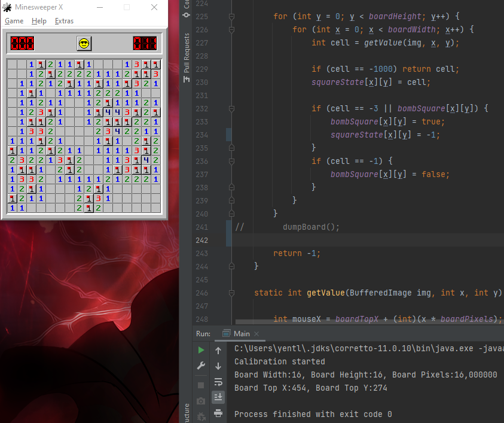Click line number 233 in the gutter

(x=202, y=122)
